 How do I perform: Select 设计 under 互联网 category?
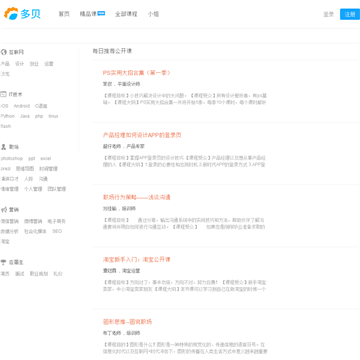pyautogui.click(x=20, y=64)
